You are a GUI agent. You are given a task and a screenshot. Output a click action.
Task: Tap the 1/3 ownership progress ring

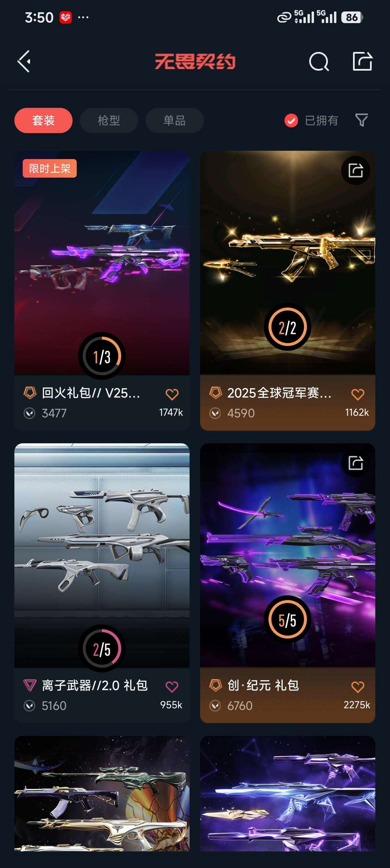102,356
